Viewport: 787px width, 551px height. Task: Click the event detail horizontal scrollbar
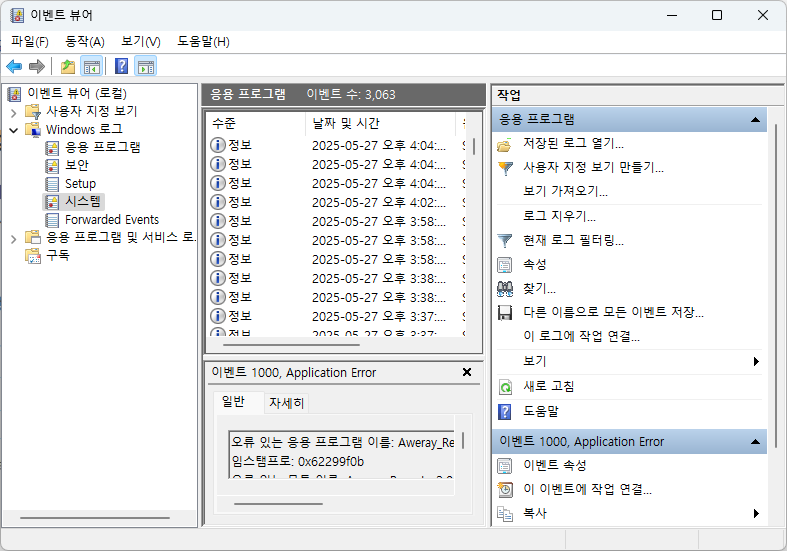coord(279,503)
